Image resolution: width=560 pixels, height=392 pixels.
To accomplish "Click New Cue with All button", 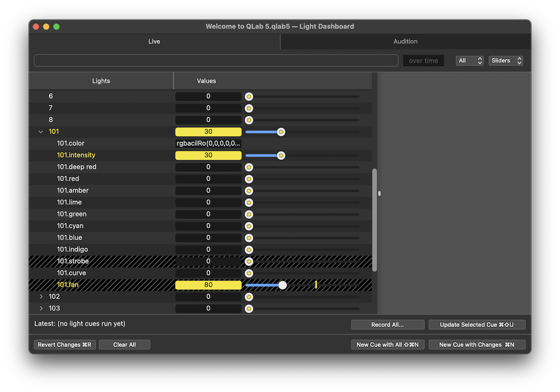I will coord(388,345).
